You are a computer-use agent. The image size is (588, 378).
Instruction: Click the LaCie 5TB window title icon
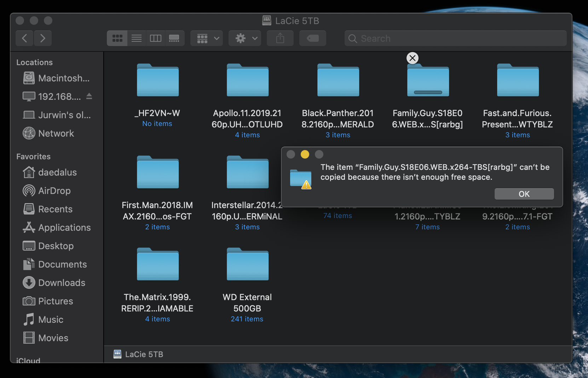point(267,21)
